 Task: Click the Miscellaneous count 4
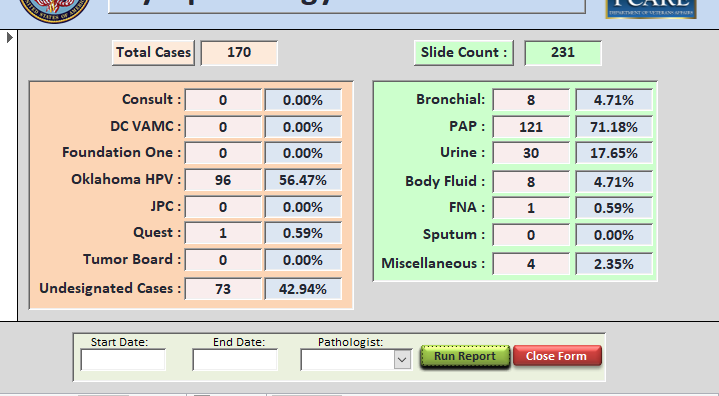click(531, 264)
